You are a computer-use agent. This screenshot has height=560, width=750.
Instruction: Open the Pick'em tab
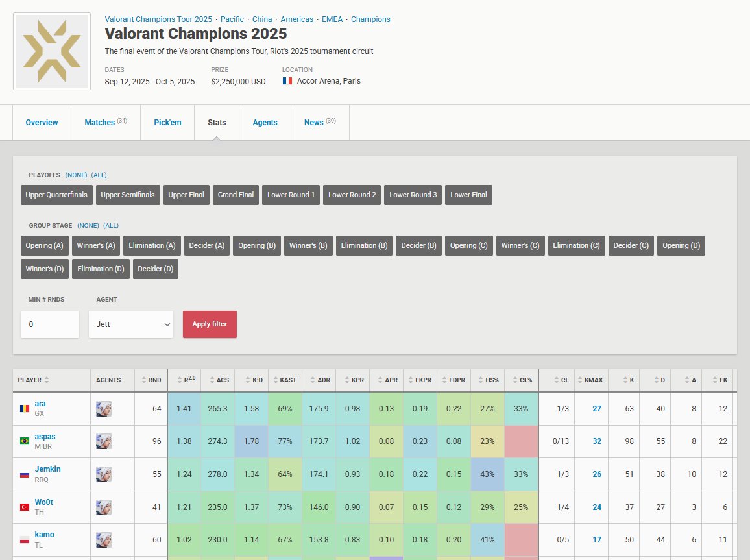[x=167, y=123]
